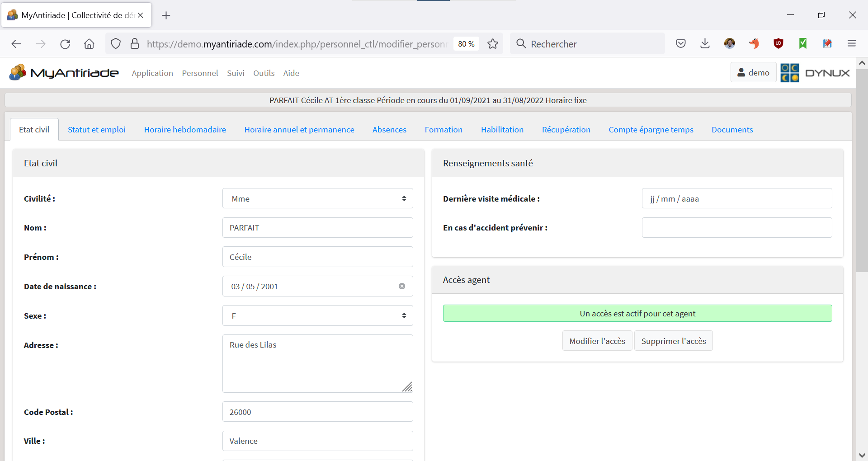Click the DYNUX logo
This screenshot has height=461, width=868.
[815, 73]
